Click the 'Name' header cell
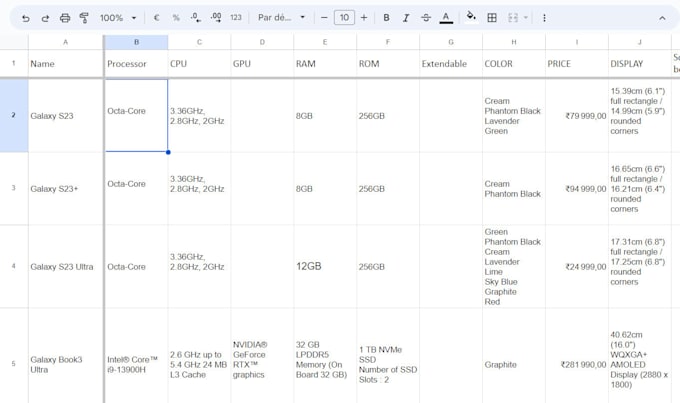 (x=65, y=64)
